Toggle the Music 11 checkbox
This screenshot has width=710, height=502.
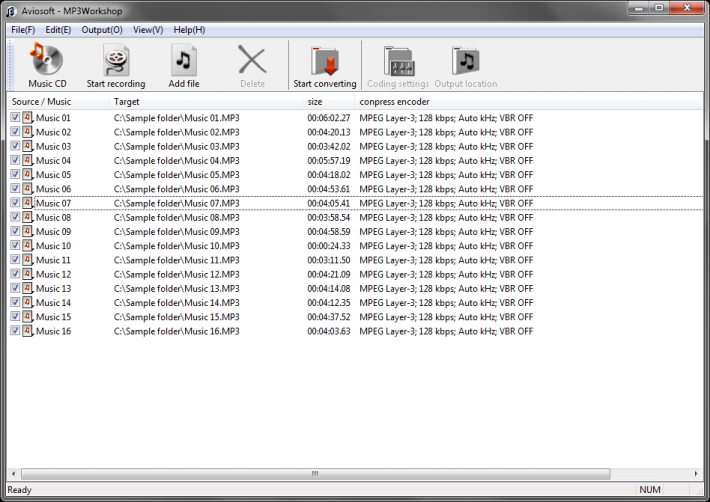coord(15,260)
